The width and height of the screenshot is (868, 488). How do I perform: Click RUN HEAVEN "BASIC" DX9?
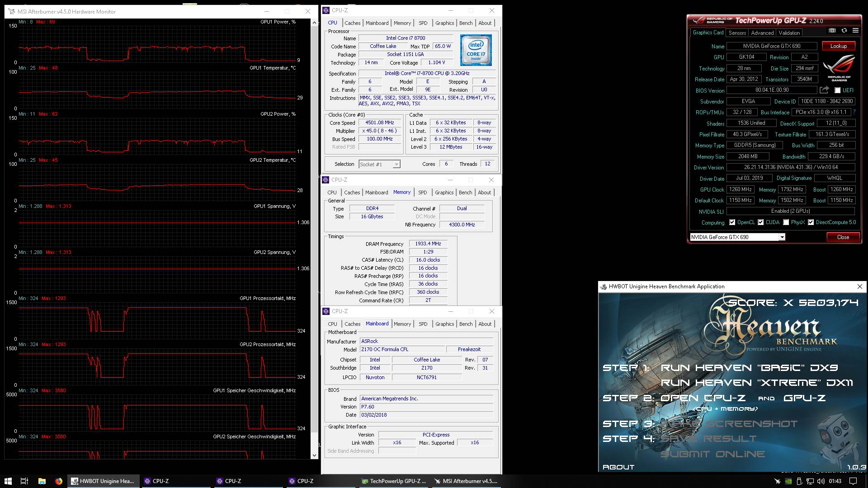coord(749,368)
